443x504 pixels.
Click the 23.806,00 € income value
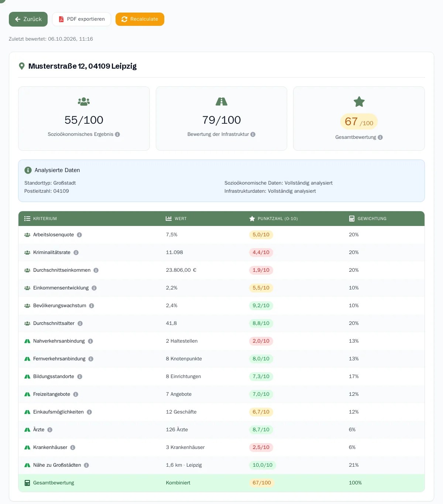click(181, 270)
